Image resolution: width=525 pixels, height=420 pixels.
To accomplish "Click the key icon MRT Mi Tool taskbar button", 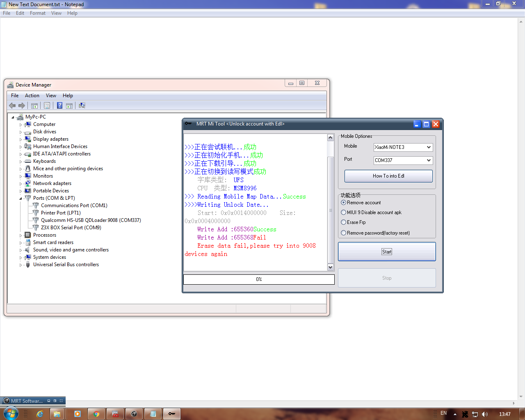I will (x=172, y=414).
